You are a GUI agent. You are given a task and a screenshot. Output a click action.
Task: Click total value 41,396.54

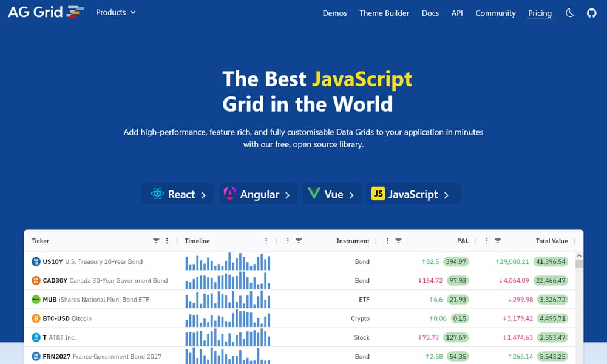pyautogui.click(x=551, y=261)
